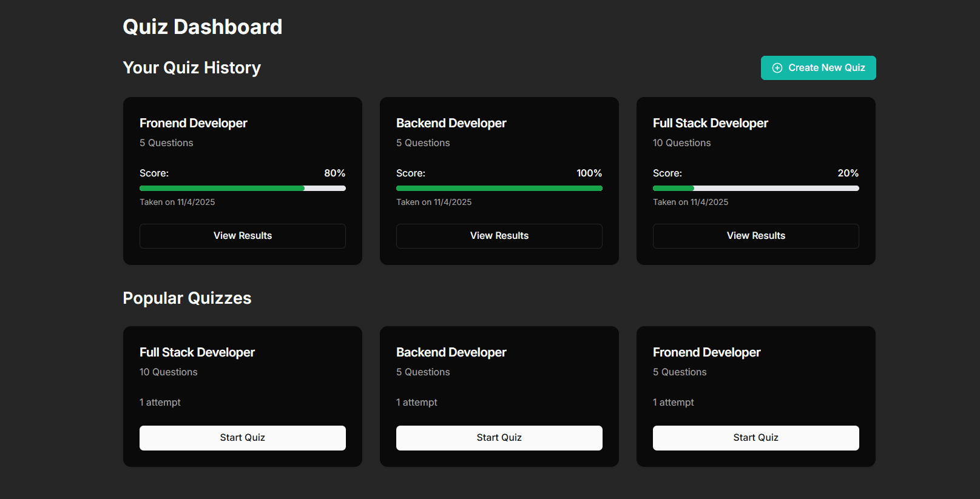This screenshot has height=499, width=980.
Task: Click the 100% score value
Action: point(589,173)
